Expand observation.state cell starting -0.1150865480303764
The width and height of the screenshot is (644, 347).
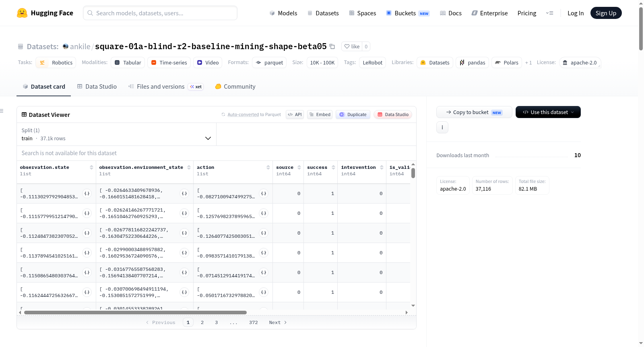pos(87,272)
